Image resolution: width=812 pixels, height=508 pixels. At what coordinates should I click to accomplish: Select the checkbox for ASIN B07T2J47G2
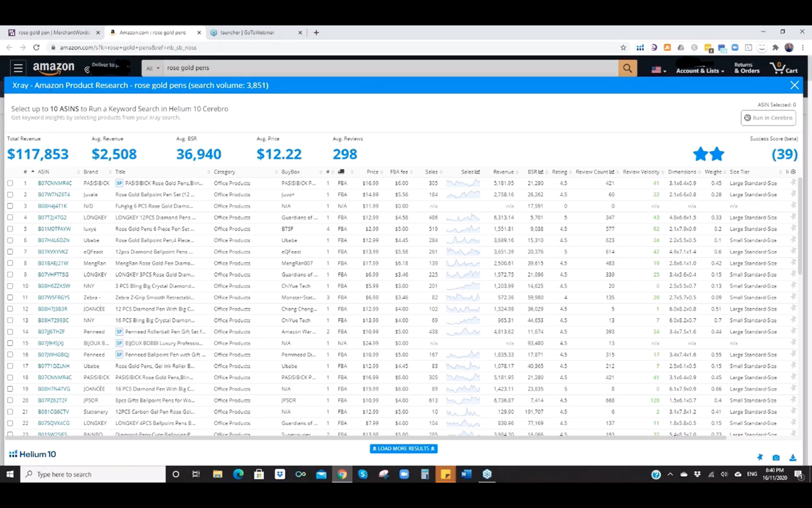pyautogui.click(x=10, y=217)
